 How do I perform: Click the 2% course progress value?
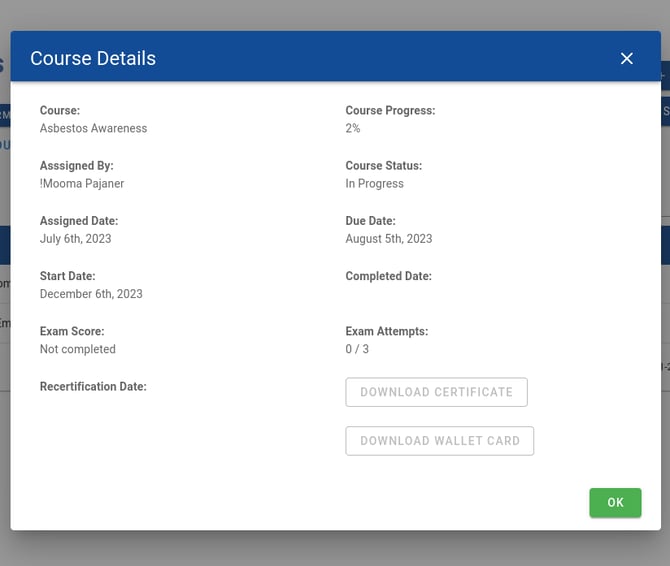pos(353,129)
